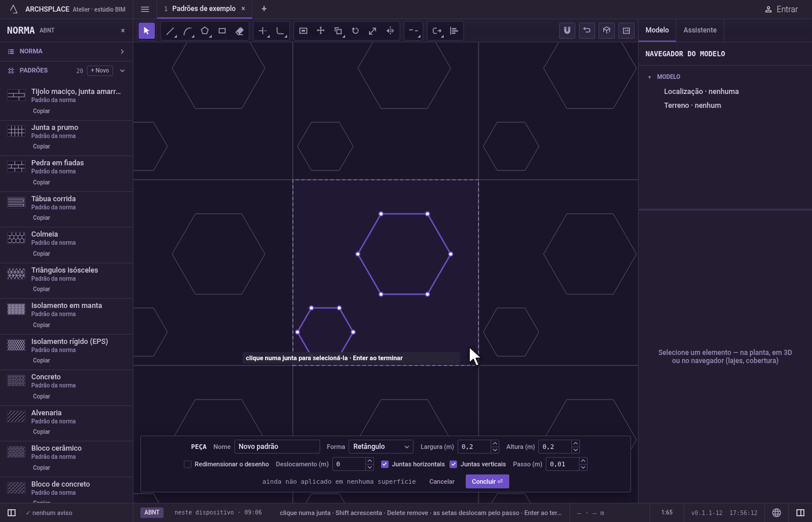Choose the arc drawing tool
The width and height of the screenshot is (812, 522).
click(187, 31)
